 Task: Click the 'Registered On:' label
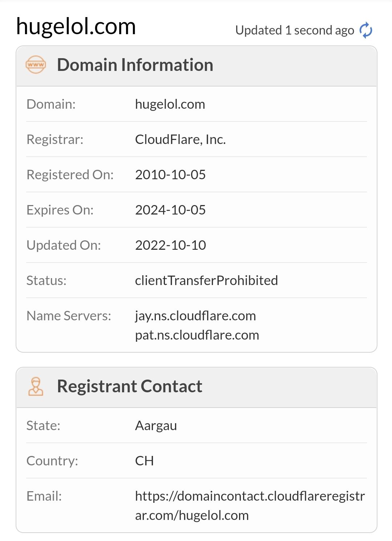[x=70, y=175]
